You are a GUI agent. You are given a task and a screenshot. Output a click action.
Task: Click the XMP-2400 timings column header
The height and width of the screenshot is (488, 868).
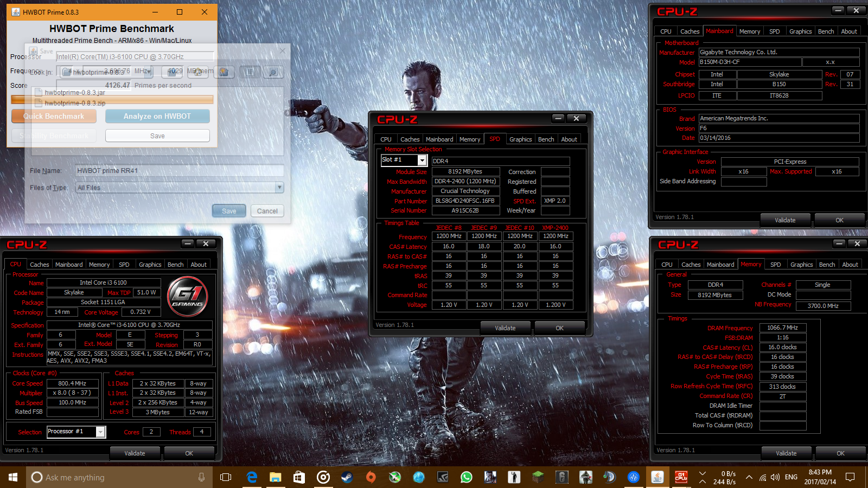pos(555,228)
